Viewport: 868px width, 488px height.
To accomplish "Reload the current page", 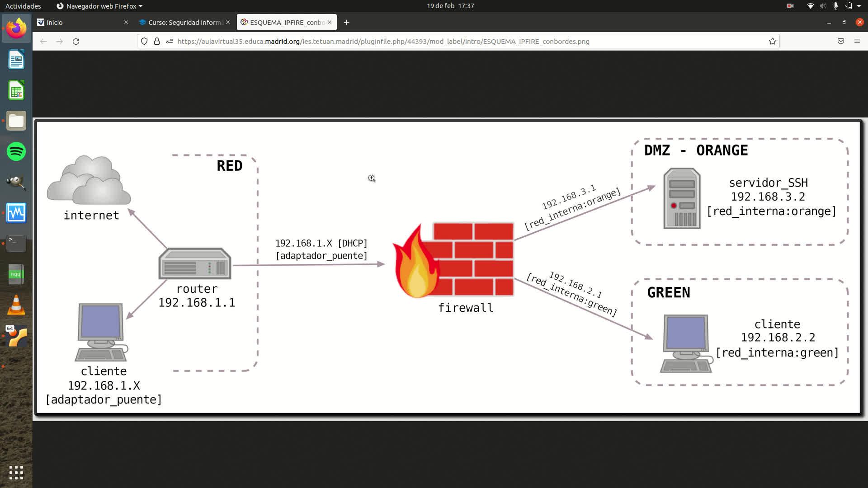I will [76, 41].
